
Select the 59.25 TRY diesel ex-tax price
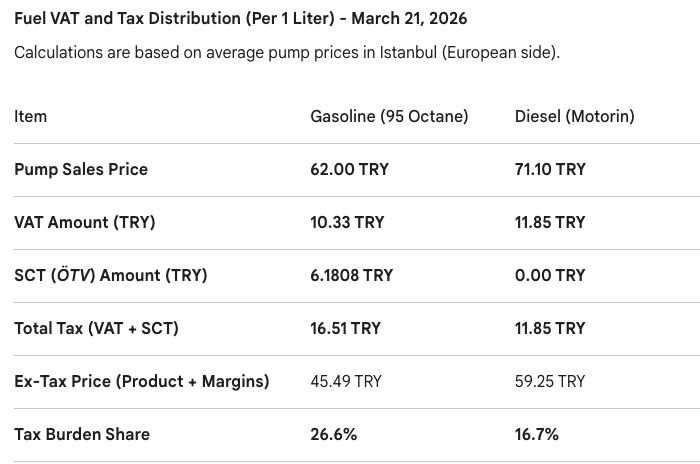coord(550,381)
